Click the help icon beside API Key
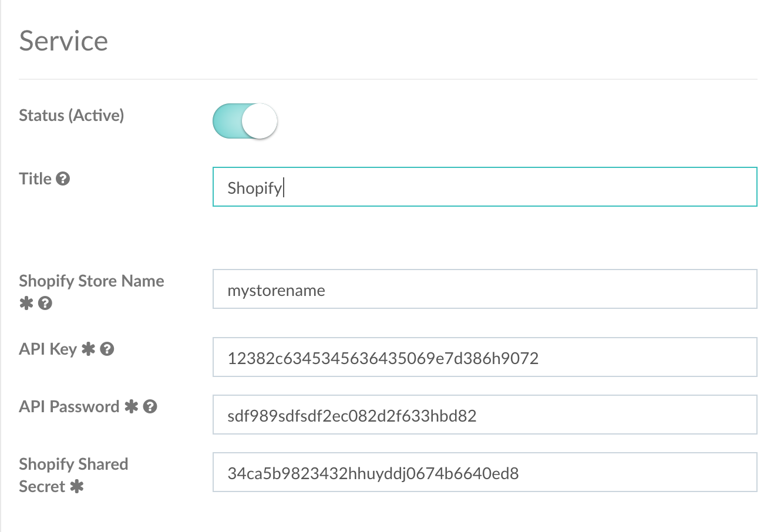This screenshot has width=774, height=532. 107,349
